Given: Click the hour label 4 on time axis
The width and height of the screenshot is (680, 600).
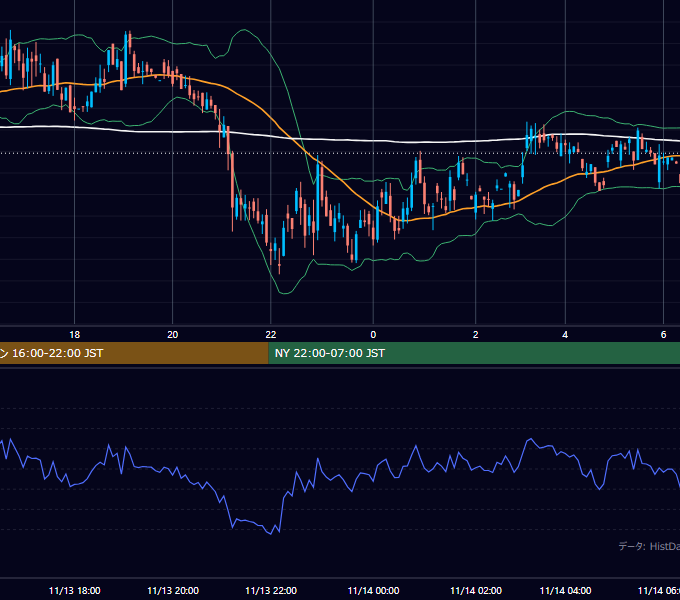Looking at the screenshot, I should point(565,335).
